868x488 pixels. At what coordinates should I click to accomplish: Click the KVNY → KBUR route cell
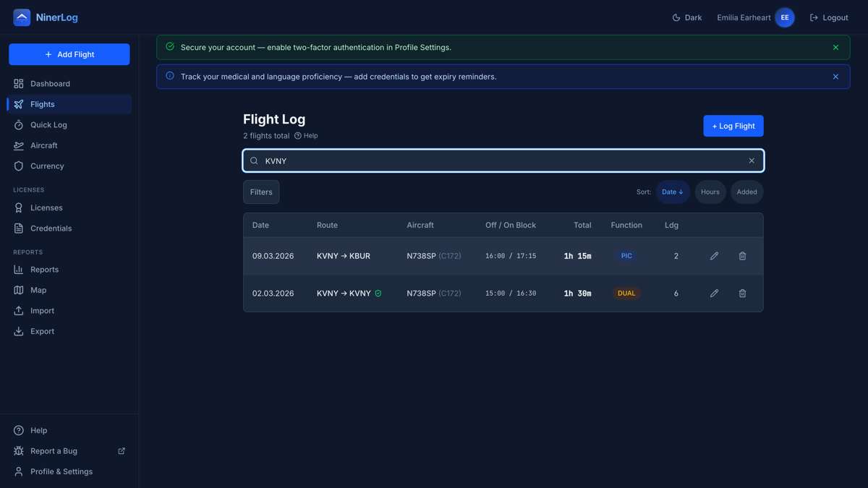[x=344, y=256]
